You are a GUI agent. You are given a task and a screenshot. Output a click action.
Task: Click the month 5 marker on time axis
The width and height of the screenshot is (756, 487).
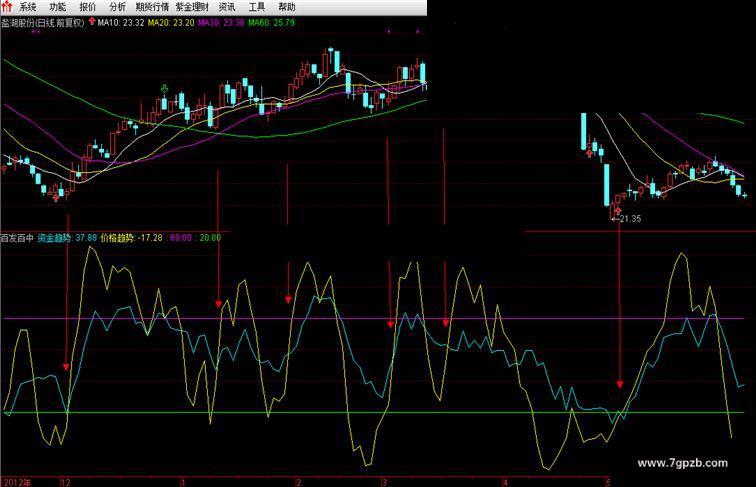click(x=608, y=482)
